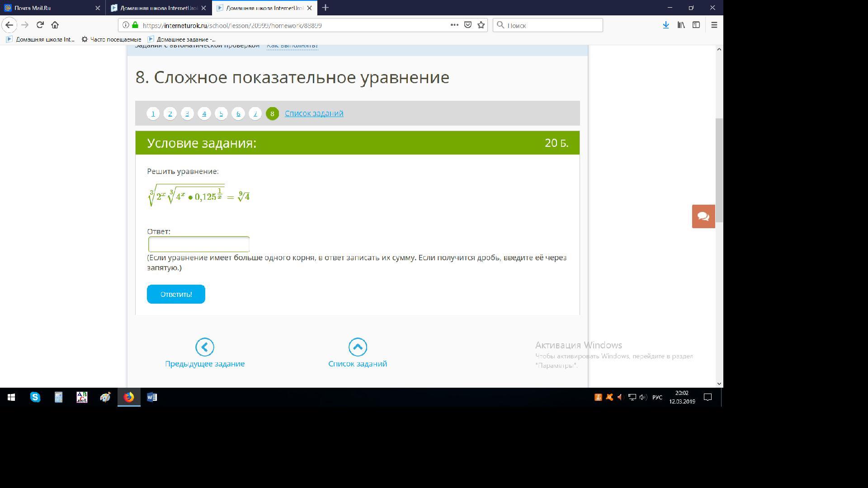Go to task number 1
The image size is (868, 488).
coord(153,113)
